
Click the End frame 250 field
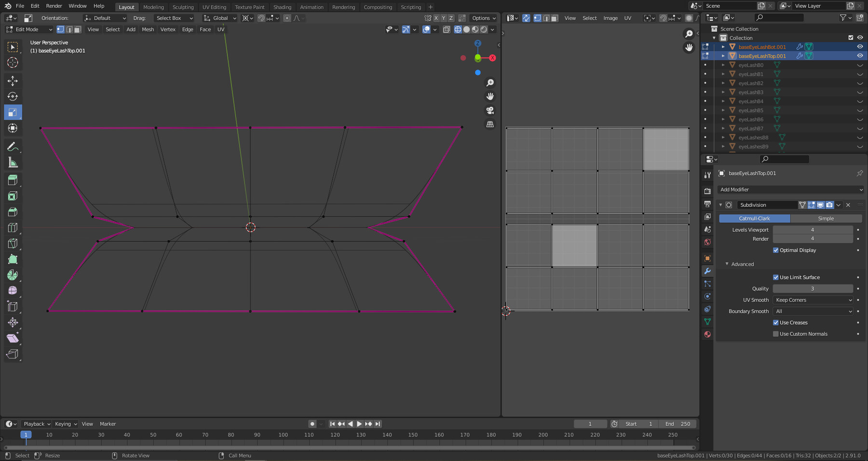tap(678, 424)
